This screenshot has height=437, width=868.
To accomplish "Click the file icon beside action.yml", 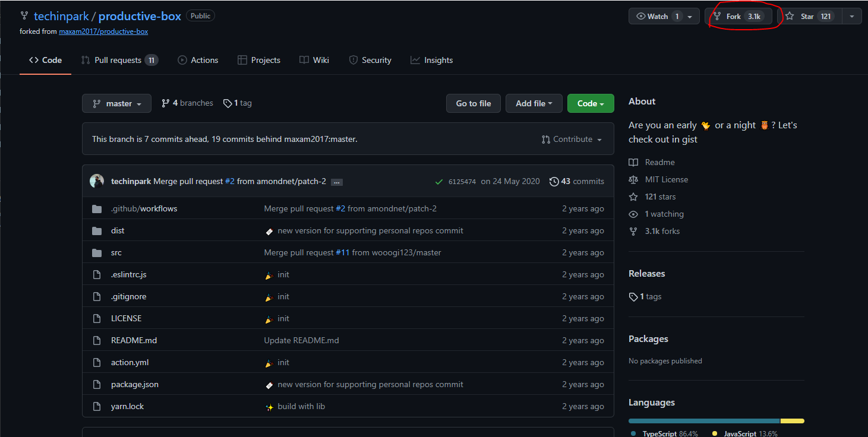I will 97,363.
